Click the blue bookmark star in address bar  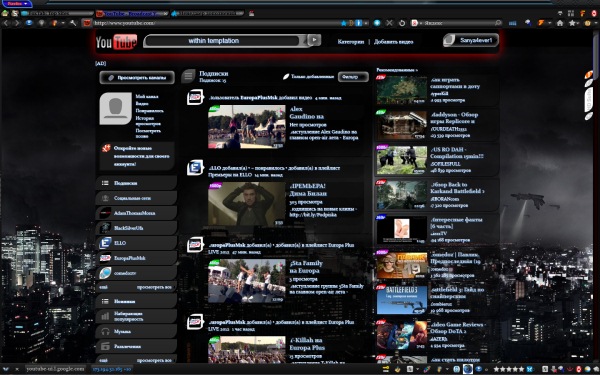pyautogui.click(x=344, y=23)
